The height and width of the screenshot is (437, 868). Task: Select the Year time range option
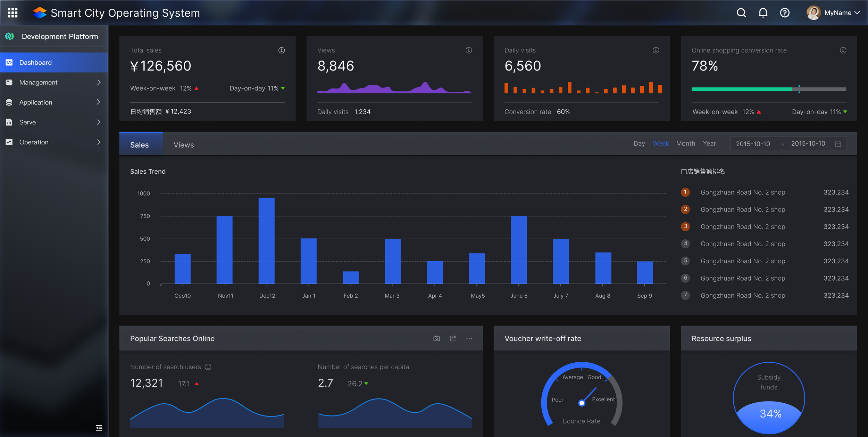(709, 143)
